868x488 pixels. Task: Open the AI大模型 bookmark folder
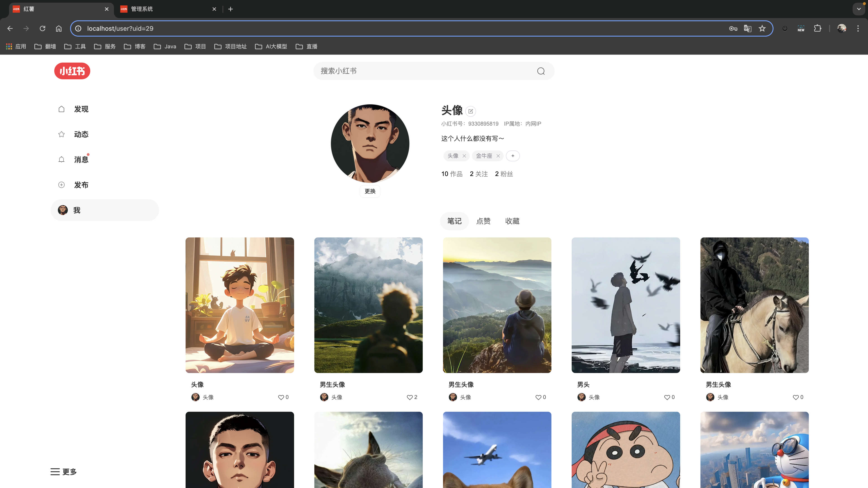tap(271, 47)
